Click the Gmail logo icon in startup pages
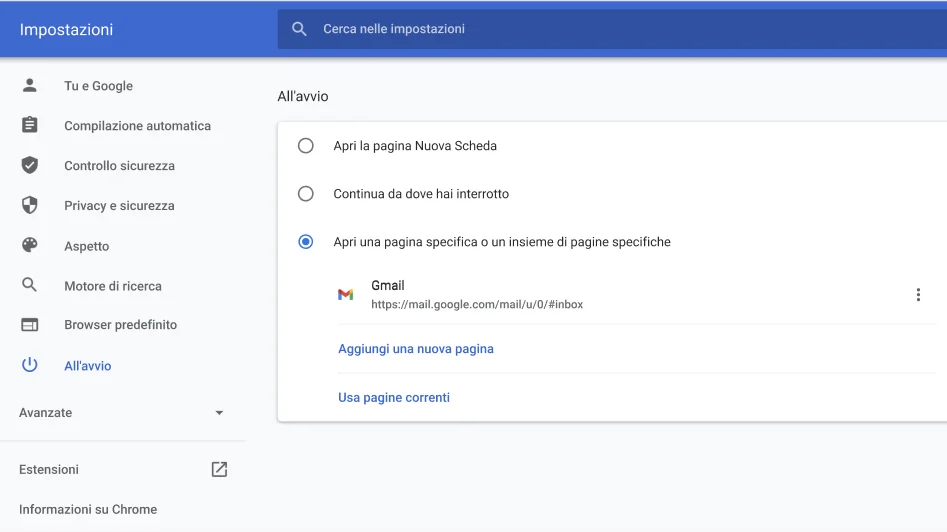The height and width of the screenshot is (532, 947). (x=345, y=295)
